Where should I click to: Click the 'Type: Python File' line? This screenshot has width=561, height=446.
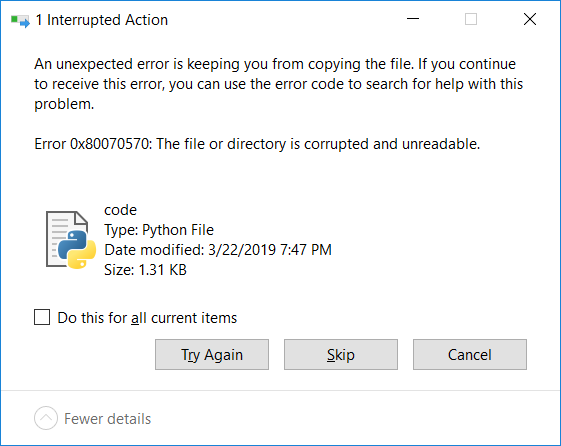point(159,230)
